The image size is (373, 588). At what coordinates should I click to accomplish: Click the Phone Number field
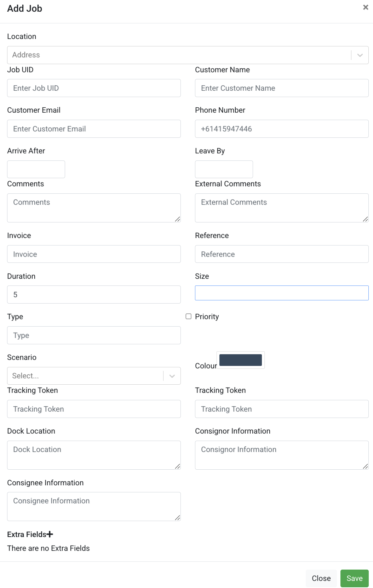coord(281,129)
